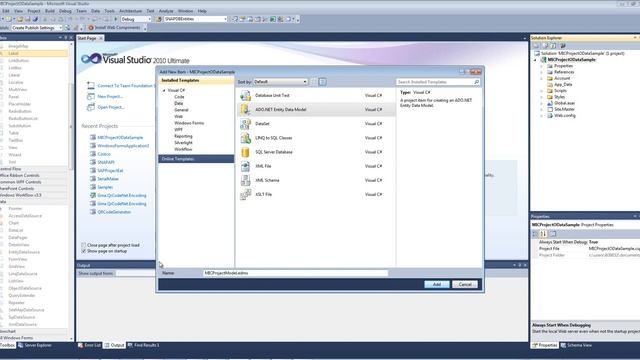
Task: Switch to the Output tab
Action: pyautogui.click(x=114, y=345)
